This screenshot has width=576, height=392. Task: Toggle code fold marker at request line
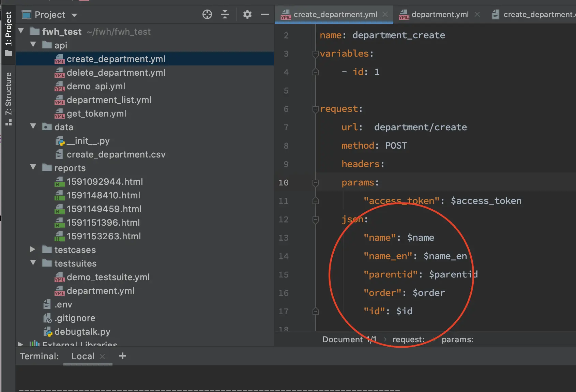click(316, 109)
